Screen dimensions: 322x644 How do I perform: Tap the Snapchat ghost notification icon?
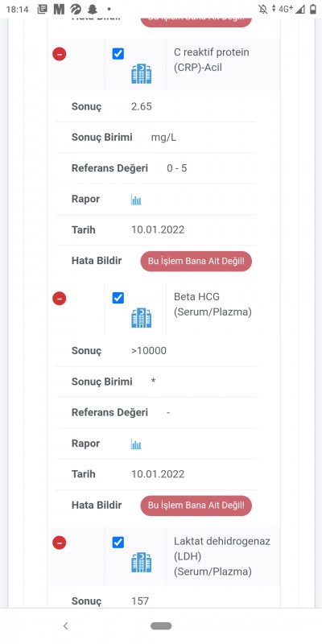[92, 9]
